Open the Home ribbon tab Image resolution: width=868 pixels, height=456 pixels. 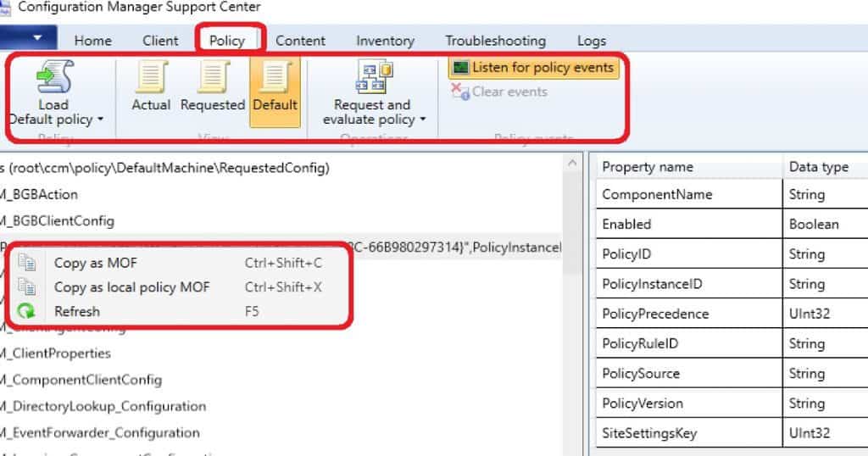point(93,41)
